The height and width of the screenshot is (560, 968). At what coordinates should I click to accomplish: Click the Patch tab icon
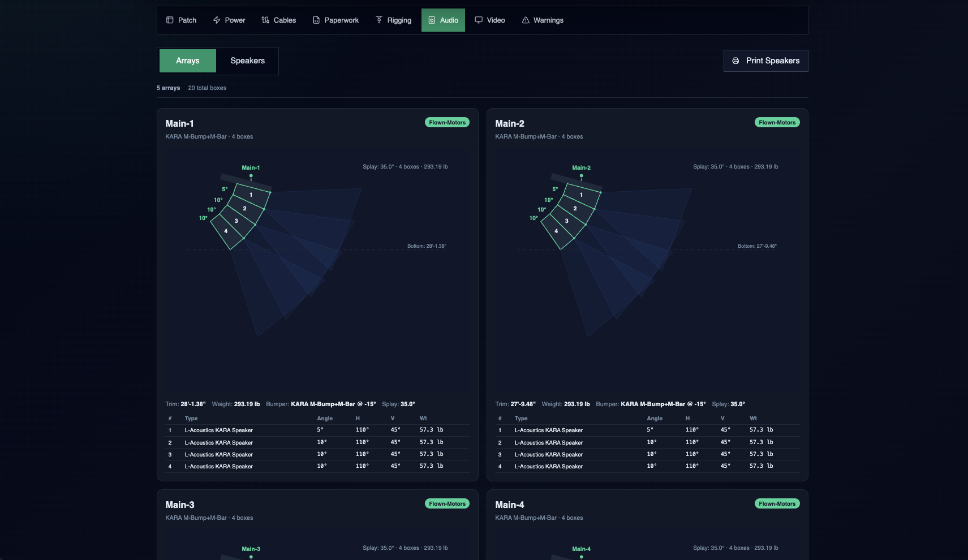coord(170,20)
